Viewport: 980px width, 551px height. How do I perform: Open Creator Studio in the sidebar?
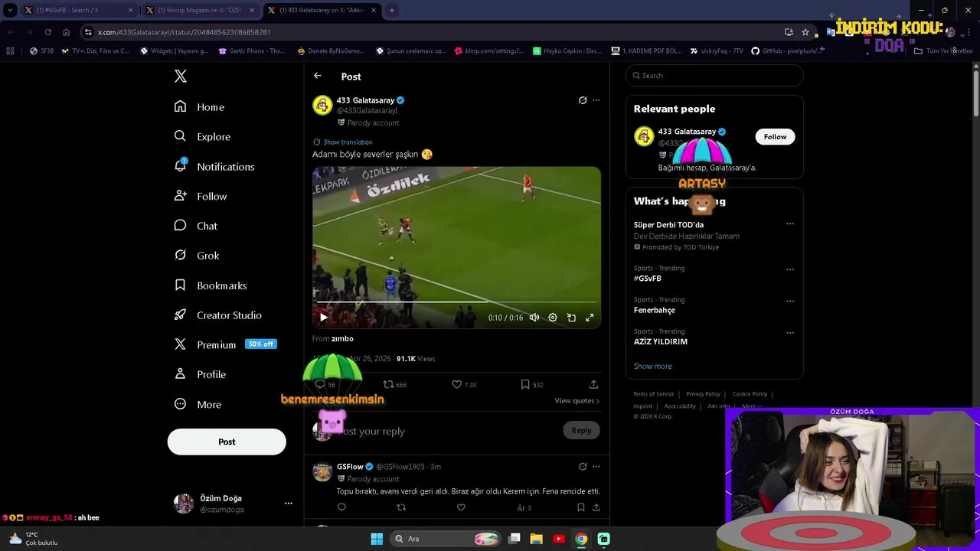click(x=218, y=315)
